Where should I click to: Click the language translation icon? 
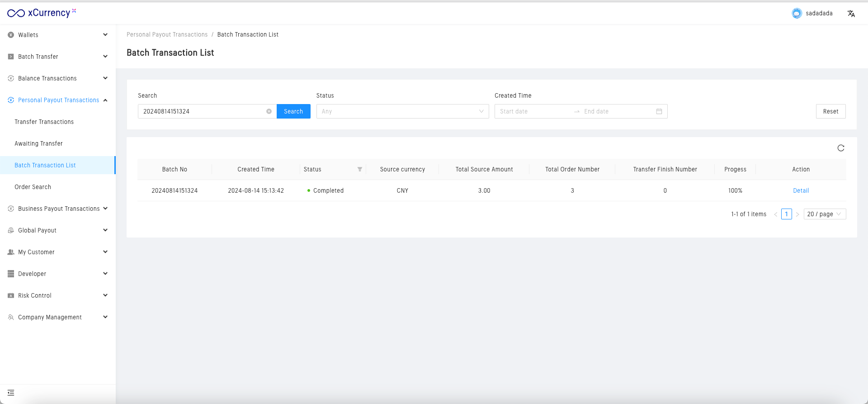851,14
